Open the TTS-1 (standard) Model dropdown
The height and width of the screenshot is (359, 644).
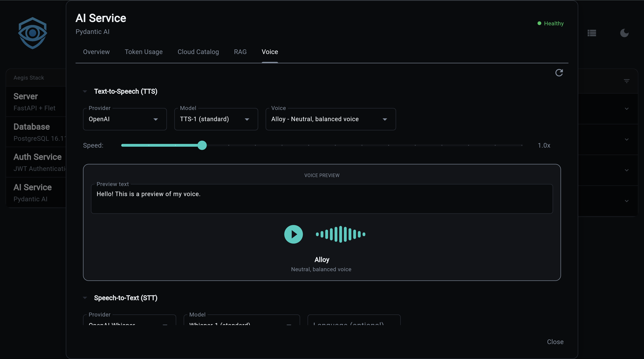(216, 119)
